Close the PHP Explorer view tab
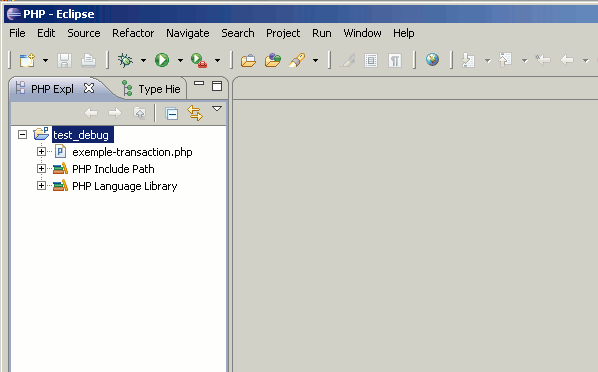Image resolution: width=598 pixels, height=372 pixels. 89,89
